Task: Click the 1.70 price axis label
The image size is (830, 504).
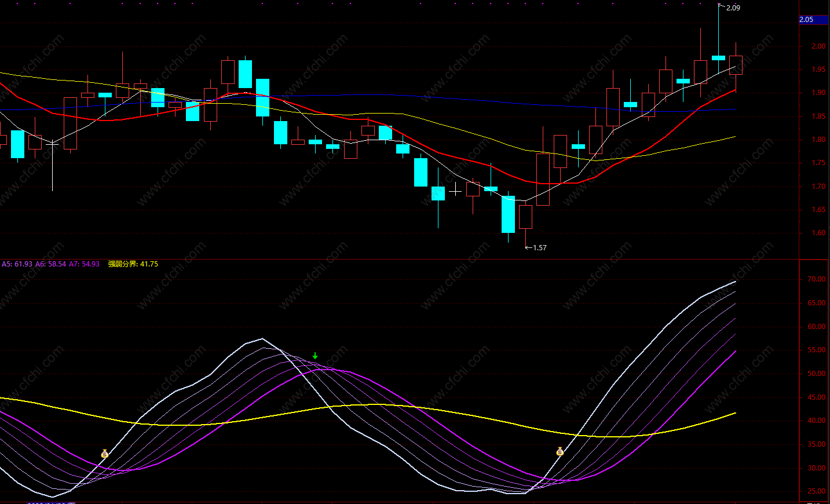Action: tap(818, 187)
